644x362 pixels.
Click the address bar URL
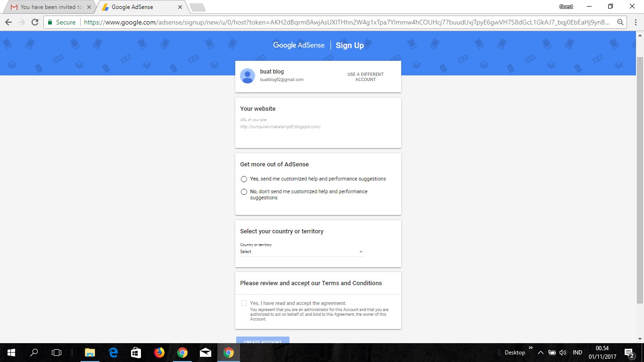point(347,22)
